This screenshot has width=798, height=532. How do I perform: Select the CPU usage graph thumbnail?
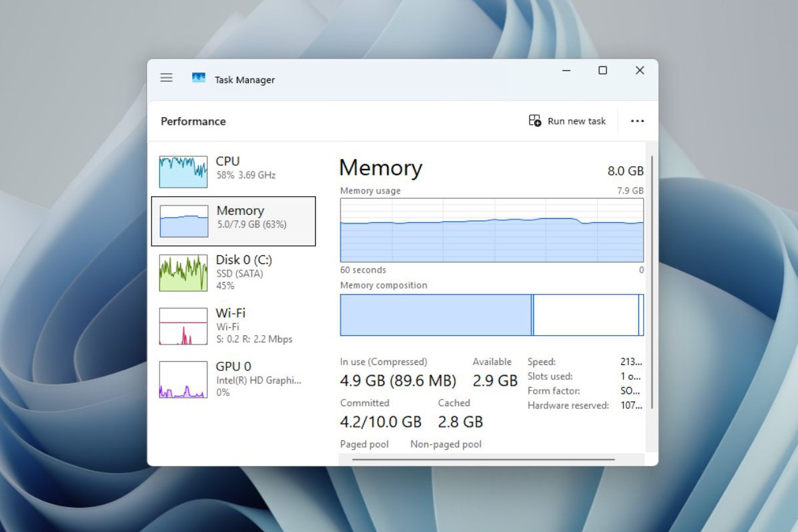coord(183,172)
